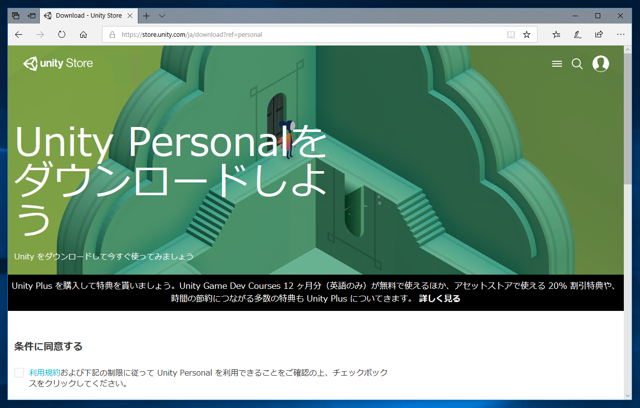Check the terms agreement checkbox
This screenshot has height=408, width=640.
pos(19,373)
